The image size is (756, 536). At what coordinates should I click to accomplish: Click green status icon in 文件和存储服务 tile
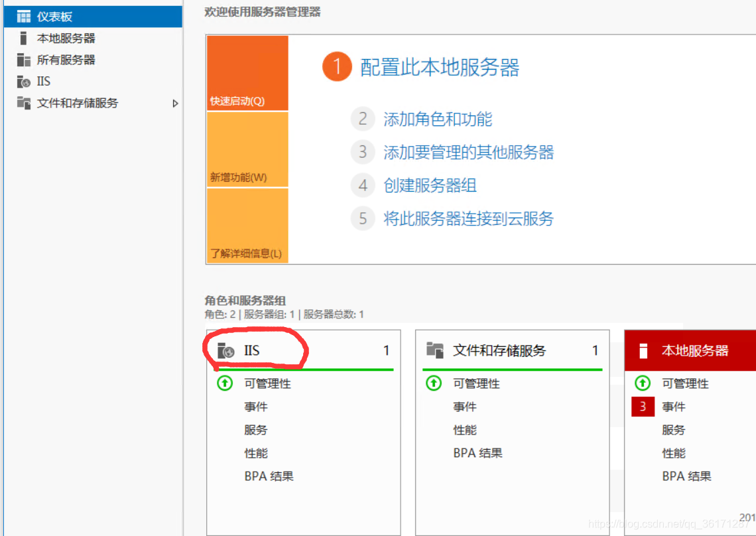(x=434, y=383)
